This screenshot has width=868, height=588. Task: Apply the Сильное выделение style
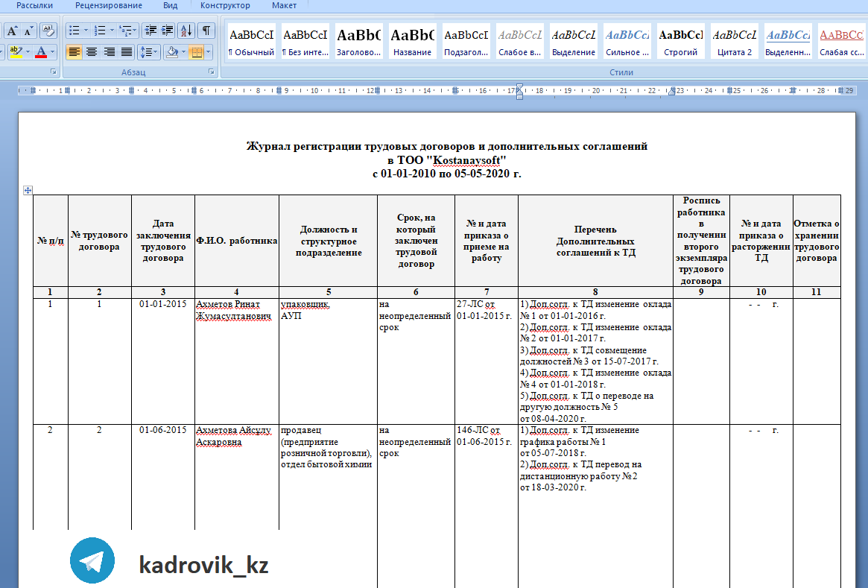pyautogui.click(x=627, y=42)
